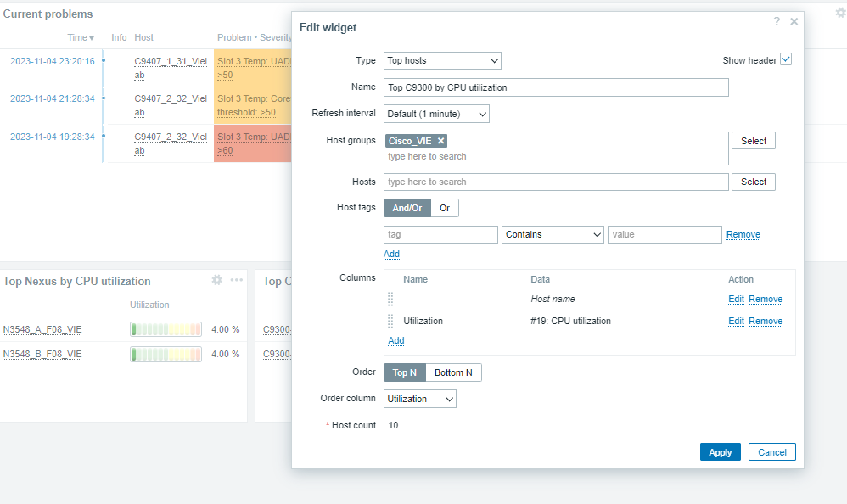Open the Order column dropdown
The height and width of the screenshot is (504, 847).
420,399
